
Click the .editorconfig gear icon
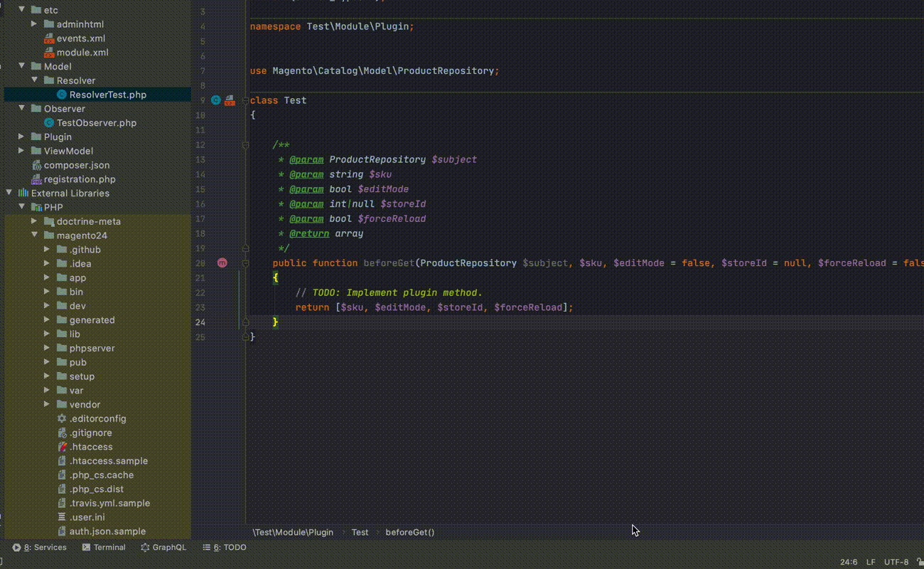[62, 419]
